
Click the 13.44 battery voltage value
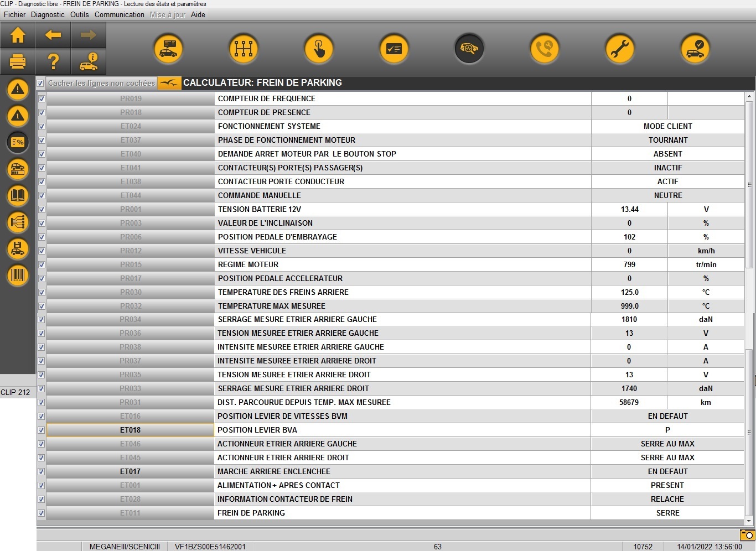pos(629,209)
